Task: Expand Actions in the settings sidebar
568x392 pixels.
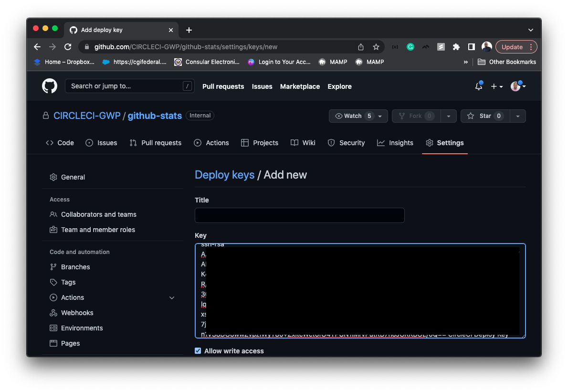Action: [x=172, y=297]
